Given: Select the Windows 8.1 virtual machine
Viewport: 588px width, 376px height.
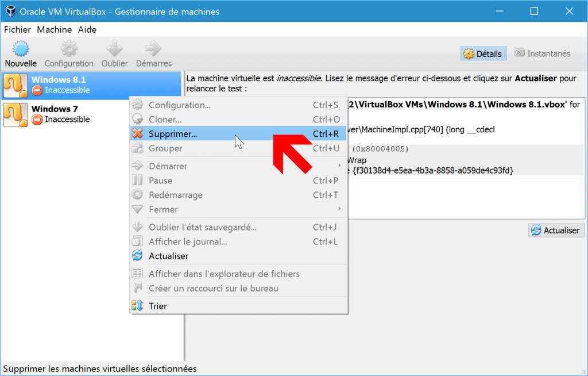Looking at the screenshot, I should (91, 85).
